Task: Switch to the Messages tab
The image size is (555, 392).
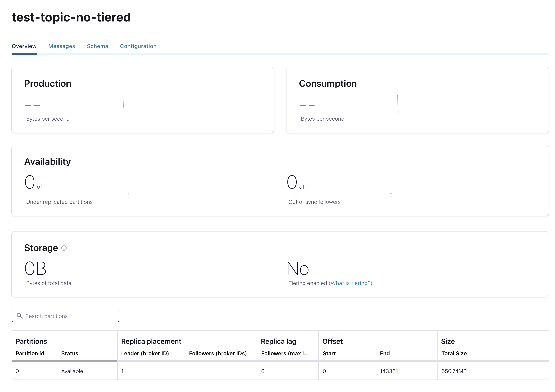Action: pyautogui.click(x=62, y=46)
